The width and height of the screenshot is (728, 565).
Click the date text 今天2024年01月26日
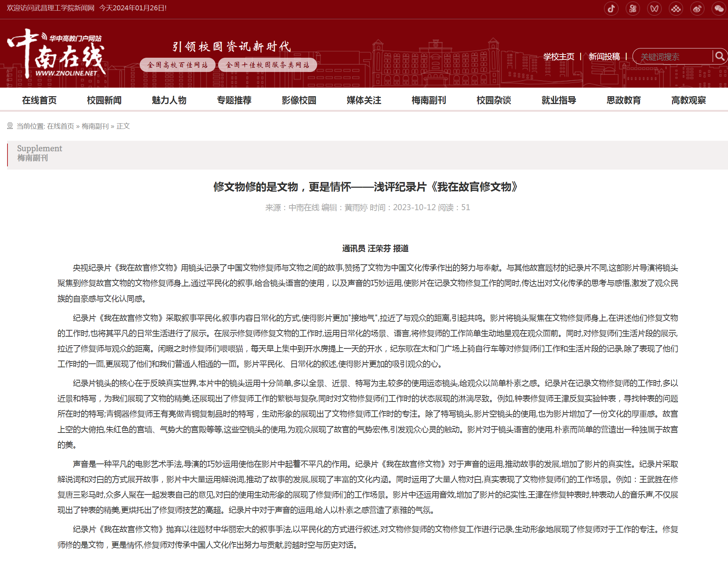coord(133,8)
